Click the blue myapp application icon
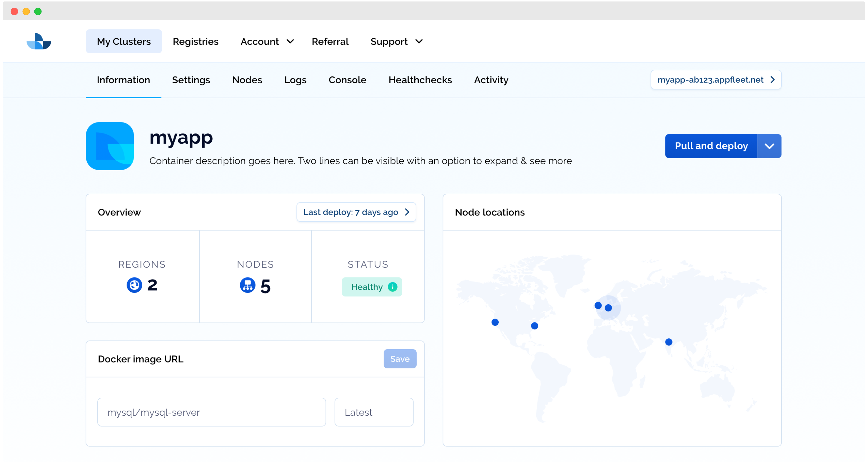The height and width of the screenshot is (463, 868). [x=110, y=146]
